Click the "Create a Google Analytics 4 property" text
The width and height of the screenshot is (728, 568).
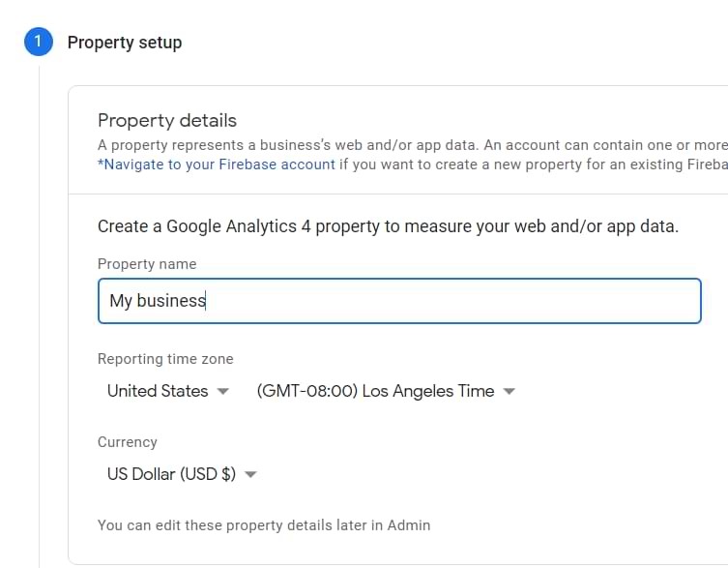388,227
